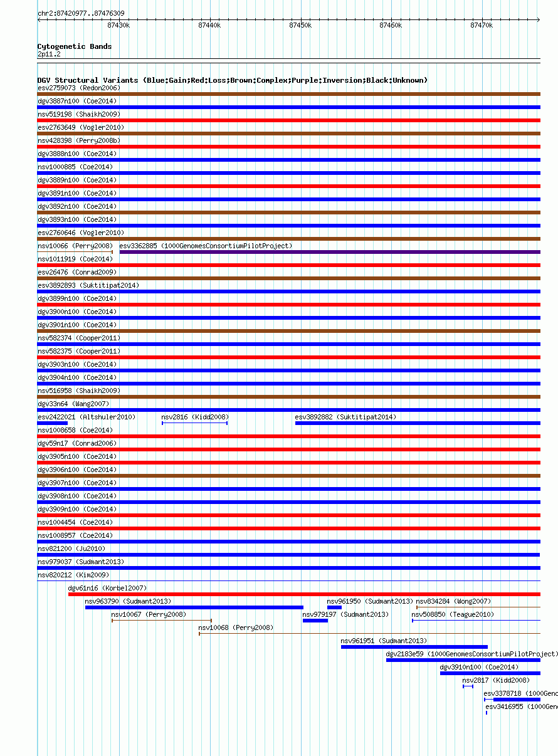Click the purple esv3362885 inversion bar

click(330, 252)
